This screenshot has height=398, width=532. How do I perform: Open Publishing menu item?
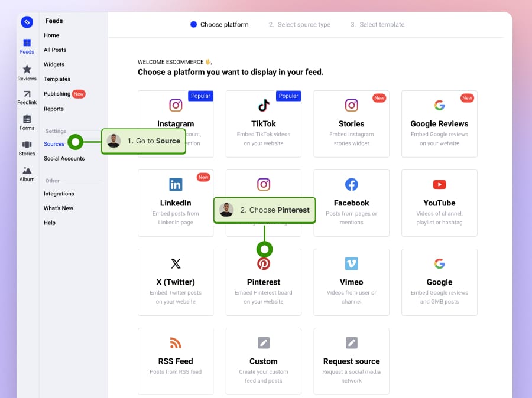57,93
